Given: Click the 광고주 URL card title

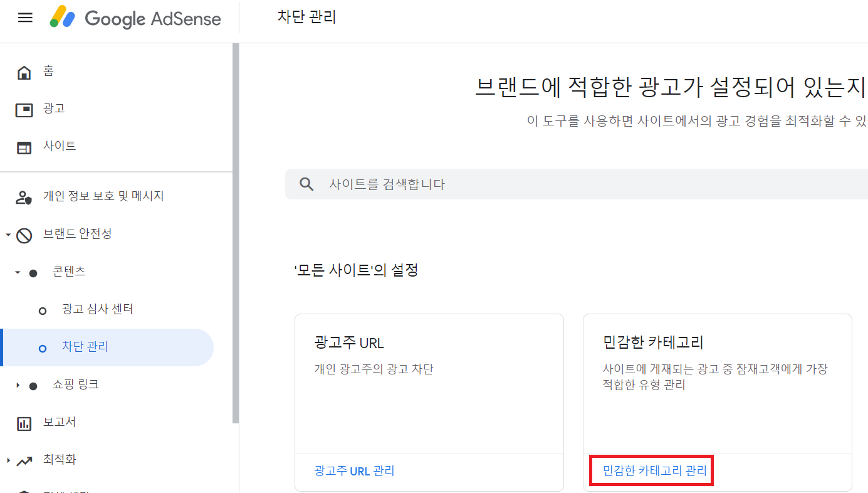Looking at the screenshot, I should pyautogui.click(x=349, y=343).
